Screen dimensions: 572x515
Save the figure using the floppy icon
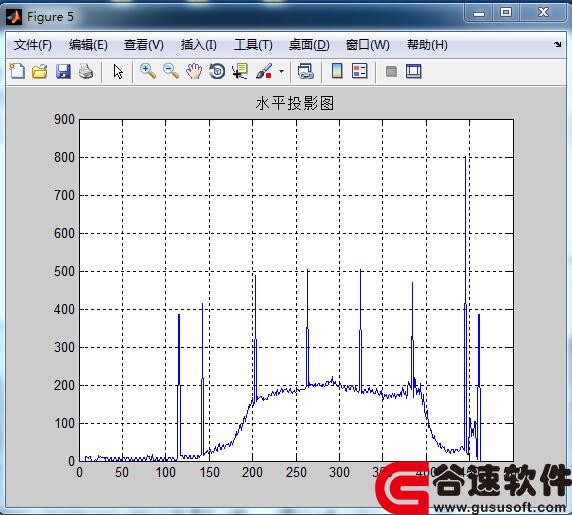63,71
